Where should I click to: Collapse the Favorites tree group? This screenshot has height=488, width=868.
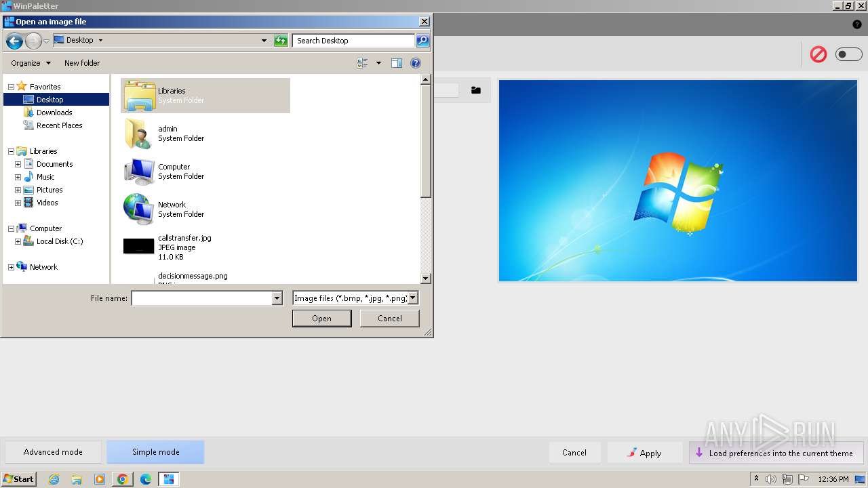click(11, 87)
